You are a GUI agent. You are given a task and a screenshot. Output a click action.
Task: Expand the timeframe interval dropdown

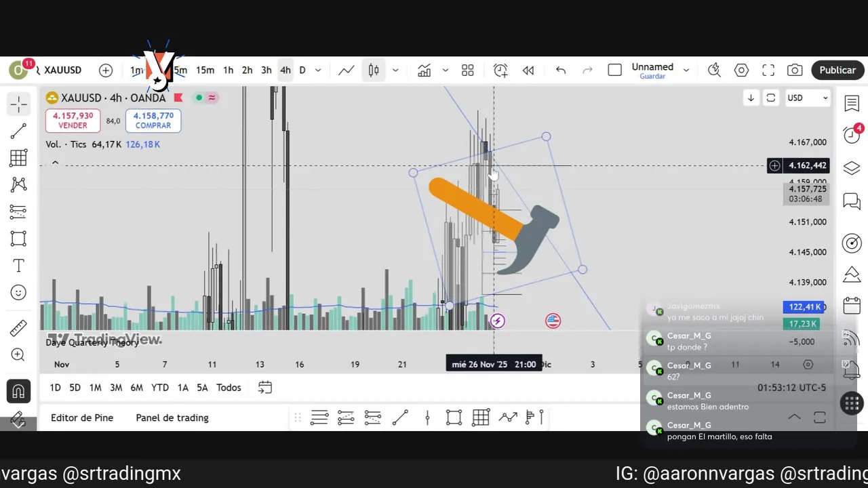pos(317,70)
